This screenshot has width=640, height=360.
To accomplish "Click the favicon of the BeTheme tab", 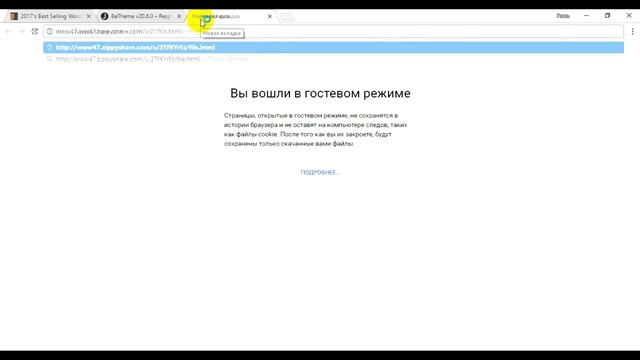I will click(104, 16).
